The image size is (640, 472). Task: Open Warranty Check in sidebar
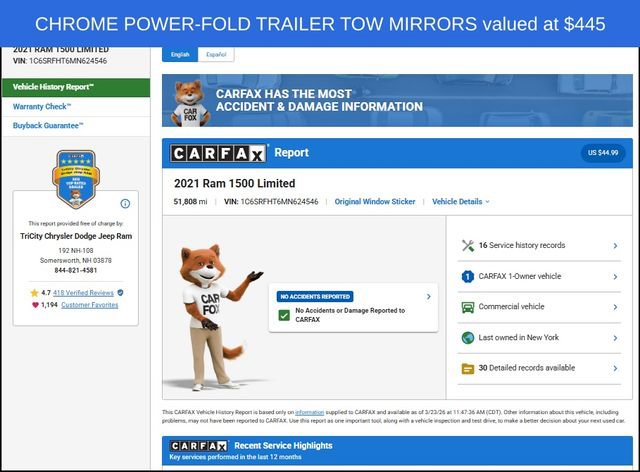tap(42, 106)
